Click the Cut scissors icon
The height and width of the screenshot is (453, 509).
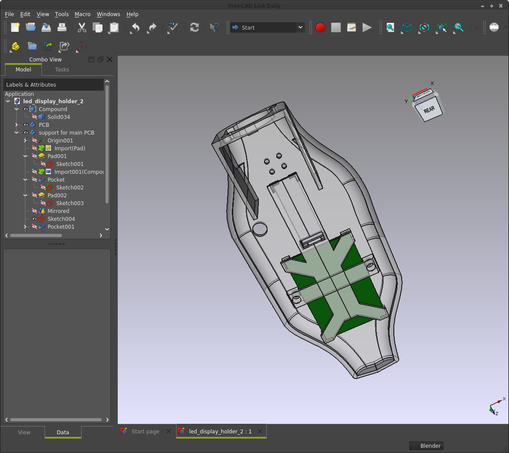click(82, 28)
